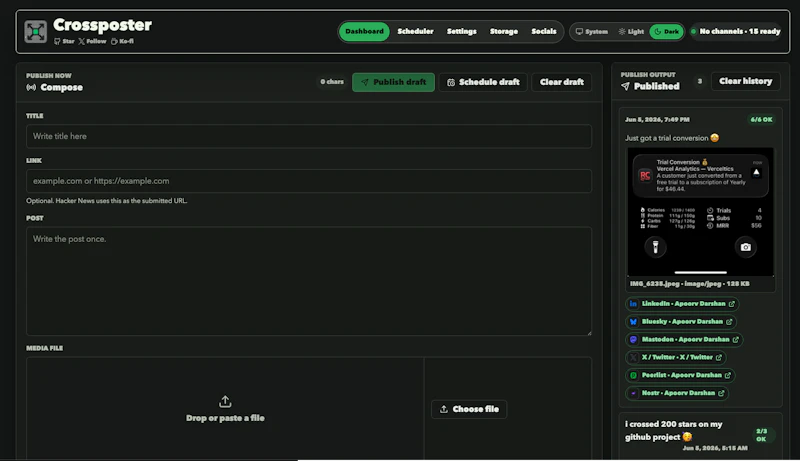
Task: Click the Schedule draft button
Action: pyautogui.click(x=483, y=82)
